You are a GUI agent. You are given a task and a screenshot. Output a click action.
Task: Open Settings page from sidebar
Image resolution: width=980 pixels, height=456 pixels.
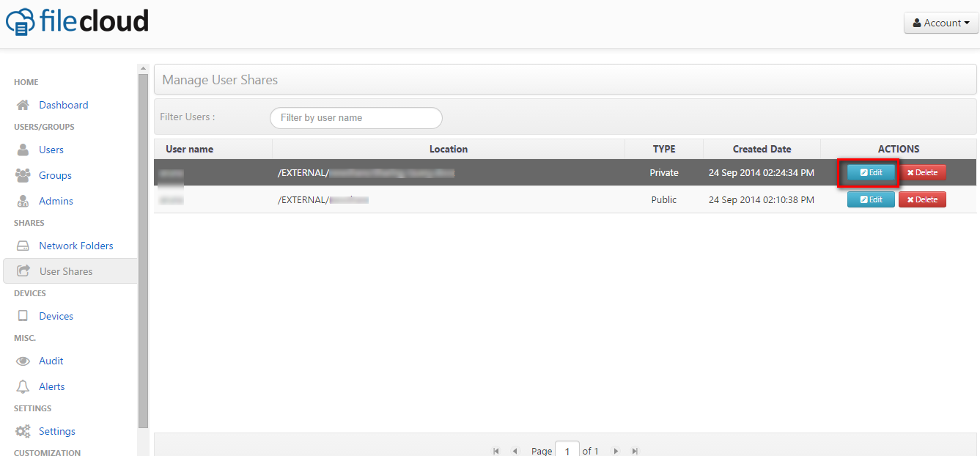[x=57, y=431]
